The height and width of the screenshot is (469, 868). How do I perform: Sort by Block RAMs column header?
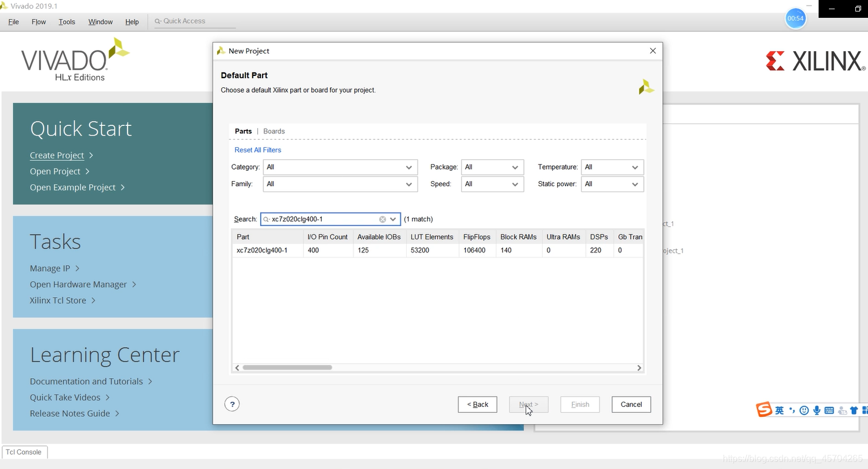(x=519, y=237)
